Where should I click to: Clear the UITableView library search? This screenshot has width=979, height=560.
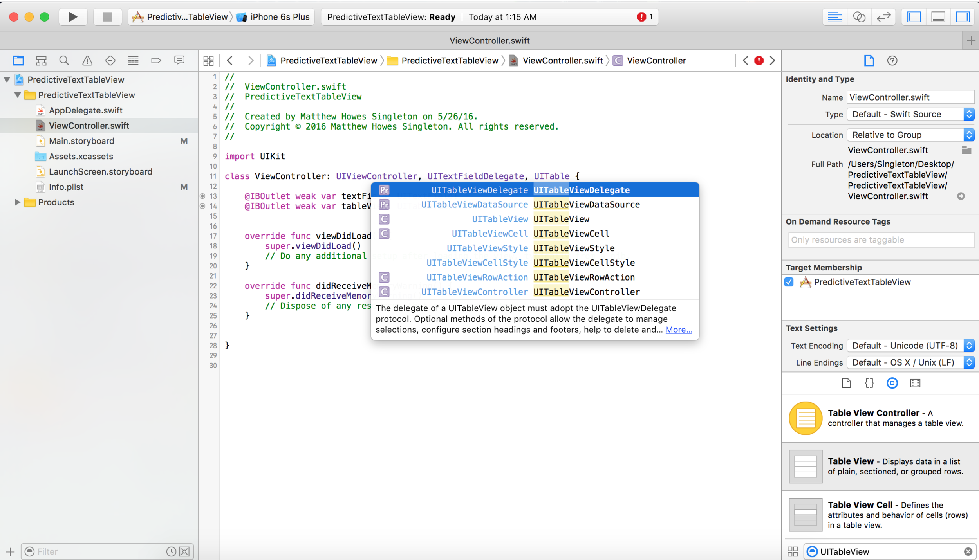pyautogui.click(x=968, y=551)
